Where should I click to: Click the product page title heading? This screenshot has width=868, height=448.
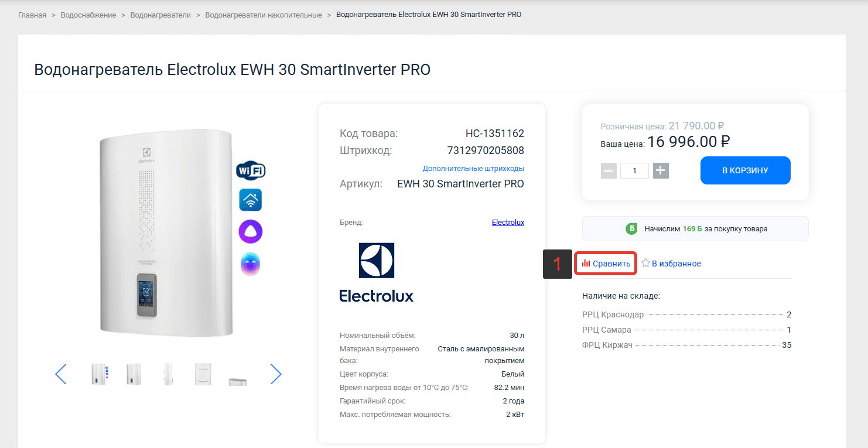click(x=233, y=70)
